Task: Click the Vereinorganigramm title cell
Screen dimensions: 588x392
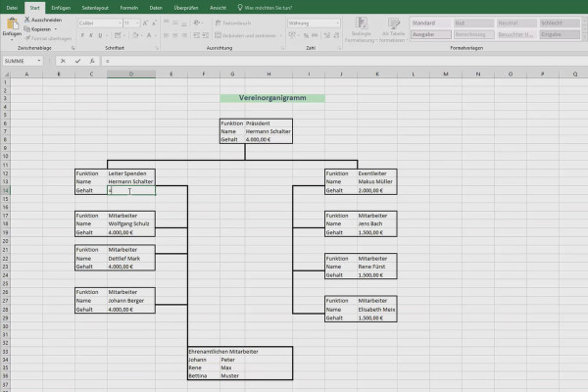Action: click(272, 98)
